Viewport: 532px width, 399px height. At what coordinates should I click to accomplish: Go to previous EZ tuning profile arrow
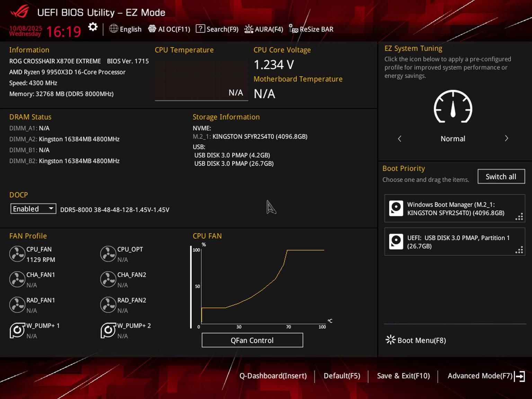pos(400,139)
